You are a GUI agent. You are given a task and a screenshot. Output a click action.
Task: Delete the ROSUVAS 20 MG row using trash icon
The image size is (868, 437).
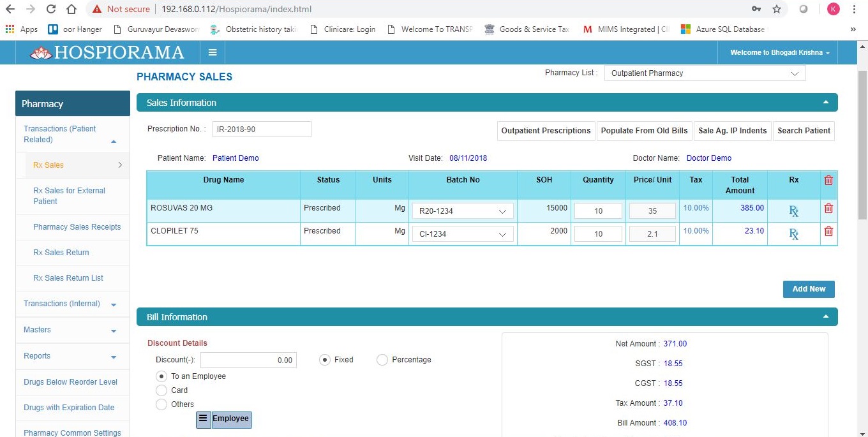tap(828, 208)
